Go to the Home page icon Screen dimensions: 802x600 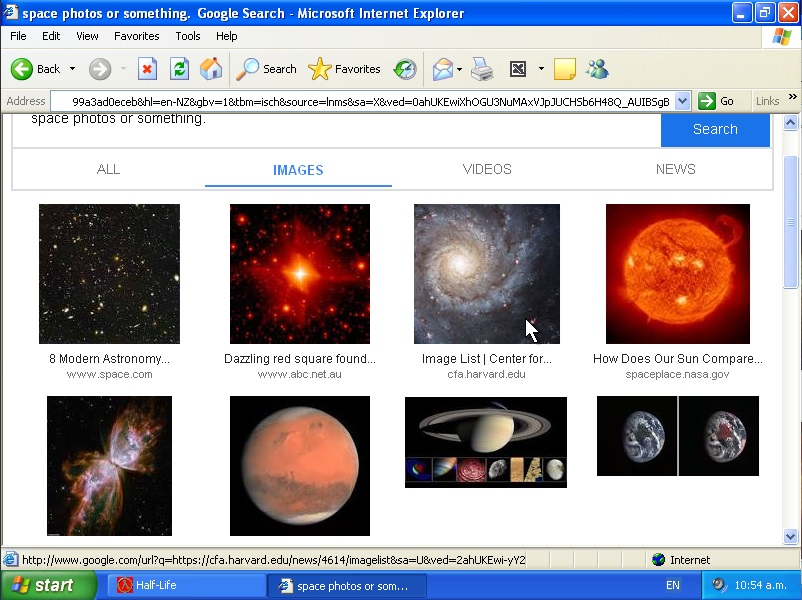211,69
